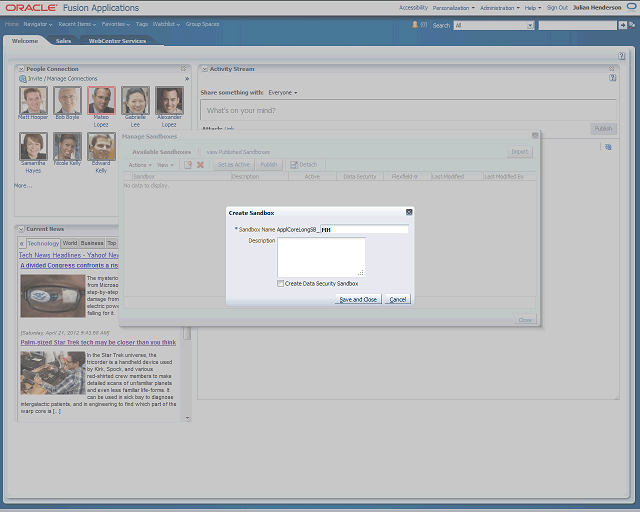Select World news tab

[x=70, y=243]
